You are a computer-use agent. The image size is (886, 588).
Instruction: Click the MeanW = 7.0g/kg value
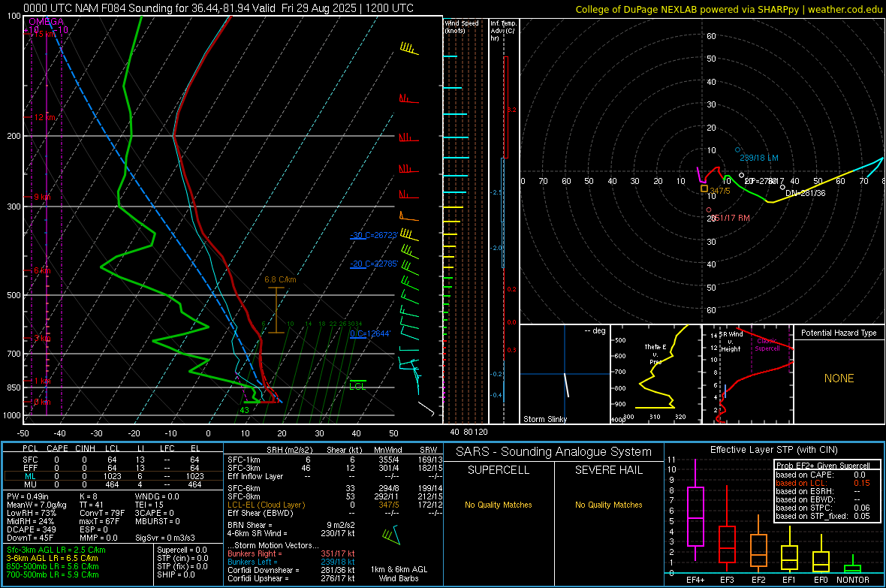37,505
